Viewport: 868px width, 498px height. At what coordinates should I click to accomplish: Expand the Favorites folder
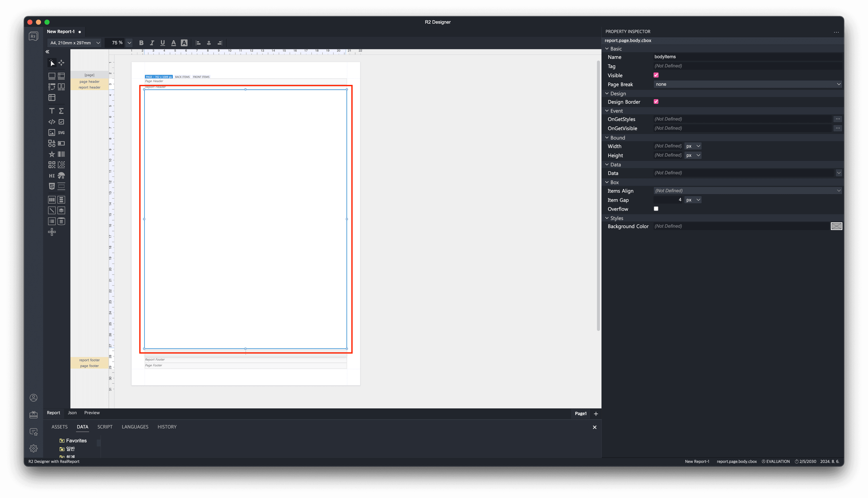tap(73, 441)
